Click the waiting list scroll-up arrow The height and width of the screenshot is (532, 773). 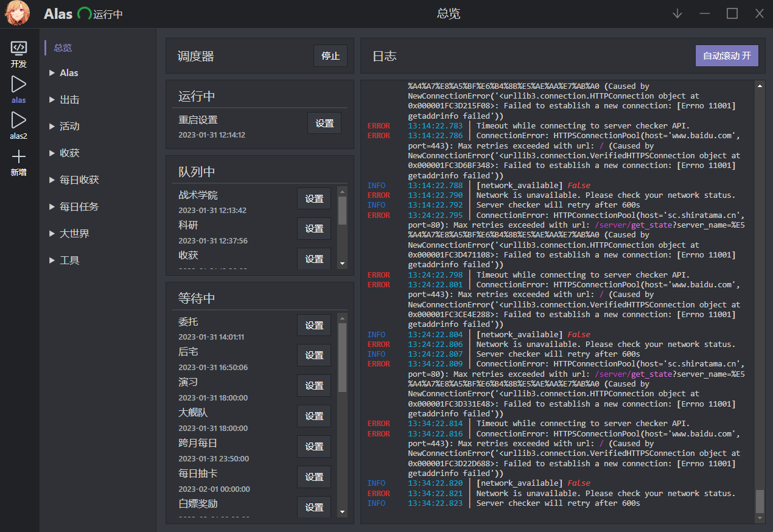pyautogui.click(x=342, y=318)
